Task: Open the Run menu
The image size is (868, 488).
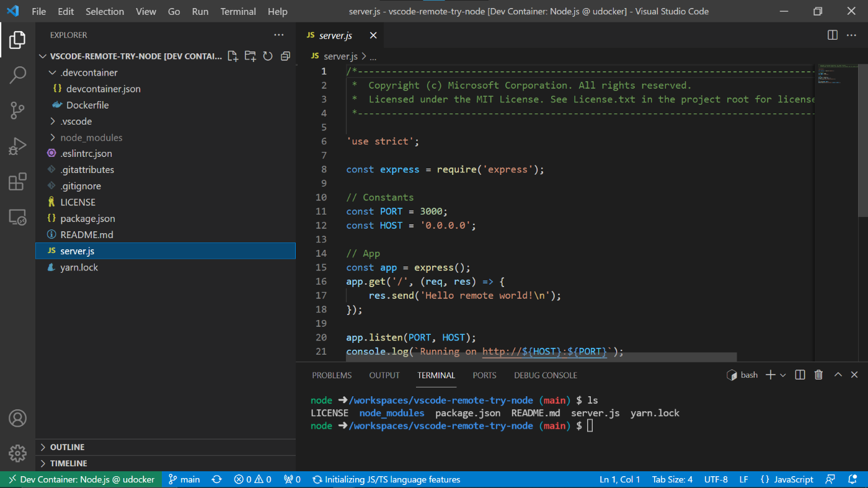Action: click(x=200, y=11)
